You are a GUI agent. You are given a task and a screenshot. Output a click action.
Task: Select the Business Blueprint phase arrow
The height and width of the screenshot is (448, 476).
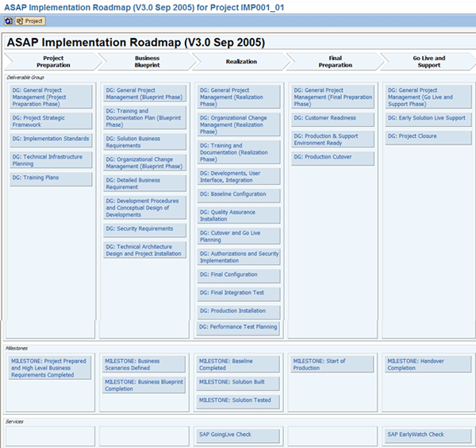coord(148,62)
